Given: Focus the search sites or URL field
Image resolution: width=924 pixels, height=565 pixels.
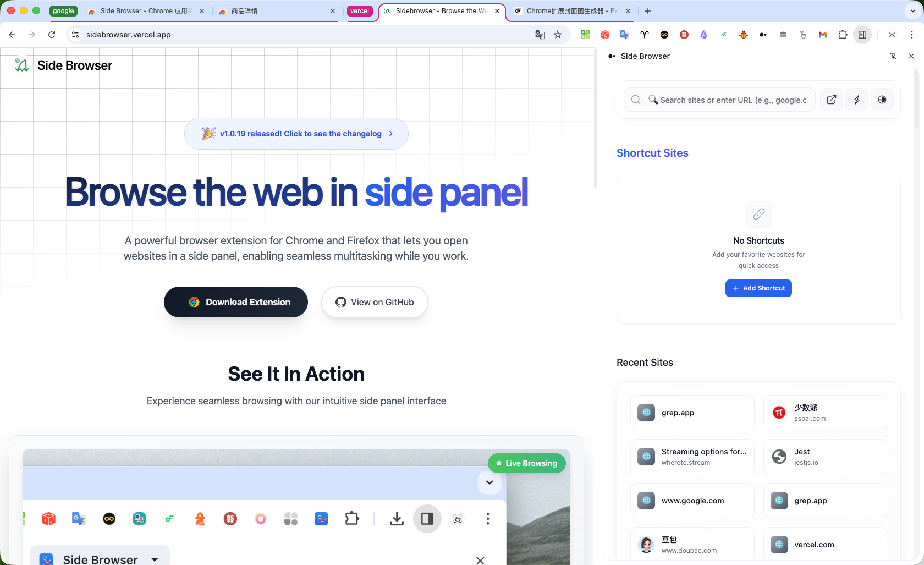Looking at the screenshot, I should (x=719, y=100).
